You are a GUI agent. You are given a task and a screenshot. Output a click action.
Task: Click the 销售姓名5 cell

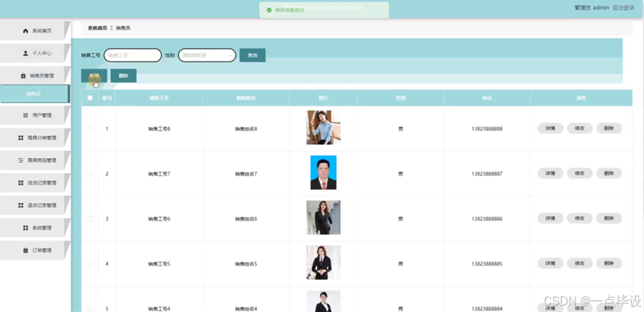[246, 264]
